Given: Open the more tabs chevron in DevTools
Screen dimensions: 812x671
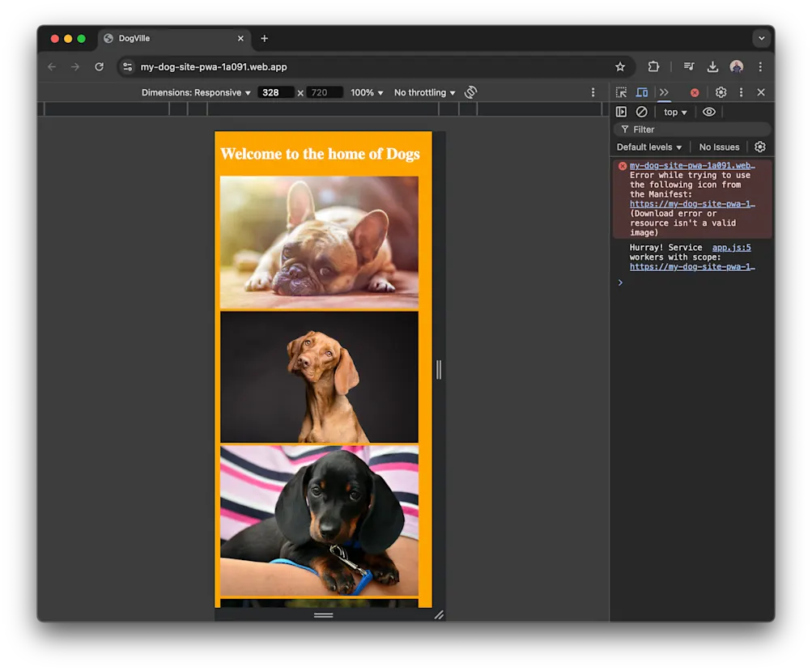Looking at the screenshot, I should pos(664,92).
